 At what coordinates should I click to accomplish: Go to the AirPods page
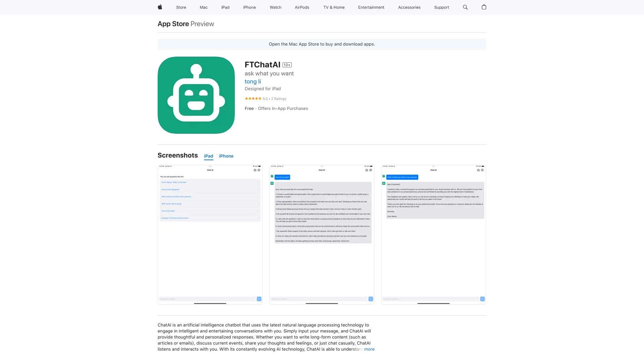pyautogui.click(x=302, y=7)
